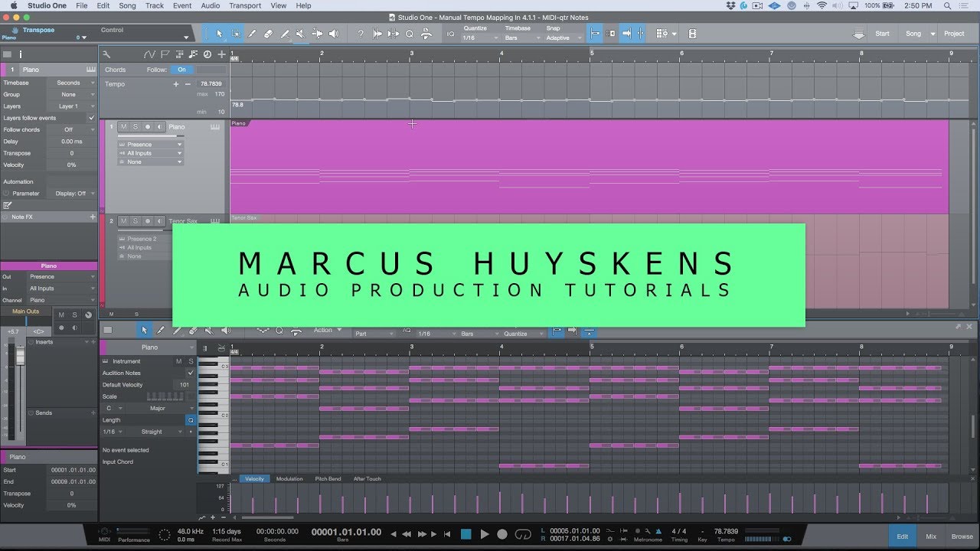Select the Paint tool in main toolbar

click(x=285, y=34)
